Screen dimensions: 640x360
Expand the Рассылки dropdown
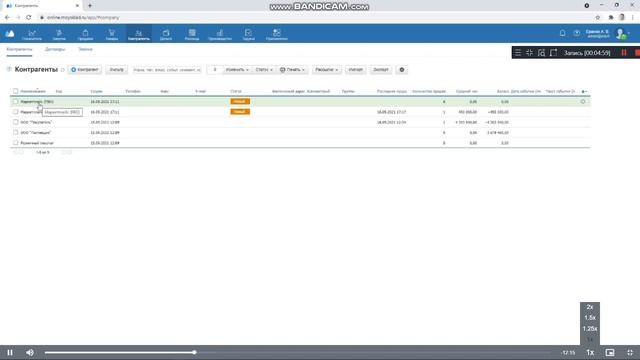click(x=327, y=70)
